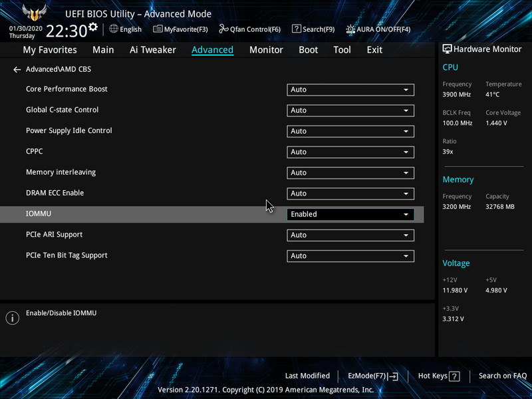Click the Hardware Monitor display icon
532x399 pixels.
(x=447, y=49)
